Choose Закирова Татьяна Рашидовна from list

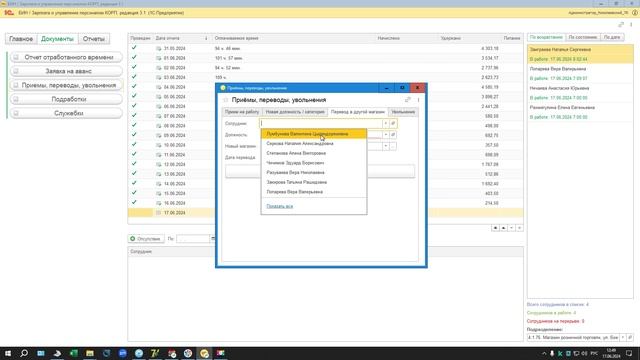click(313, 182)
